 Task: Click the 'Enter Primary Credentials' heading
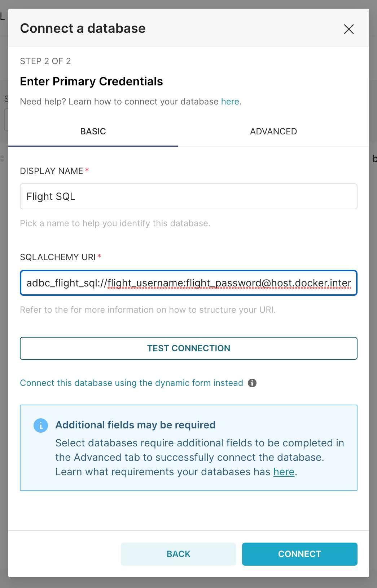[91, 81]
